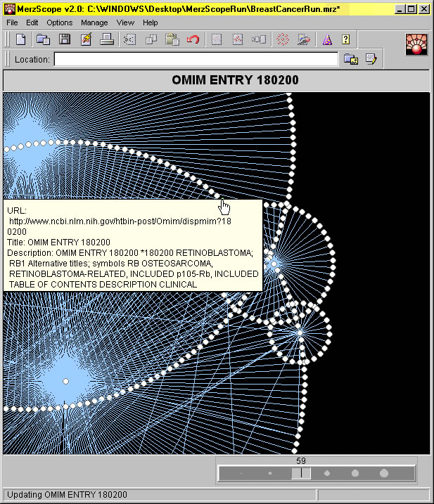
Task: Open the View menu
Action: (125, 22)
